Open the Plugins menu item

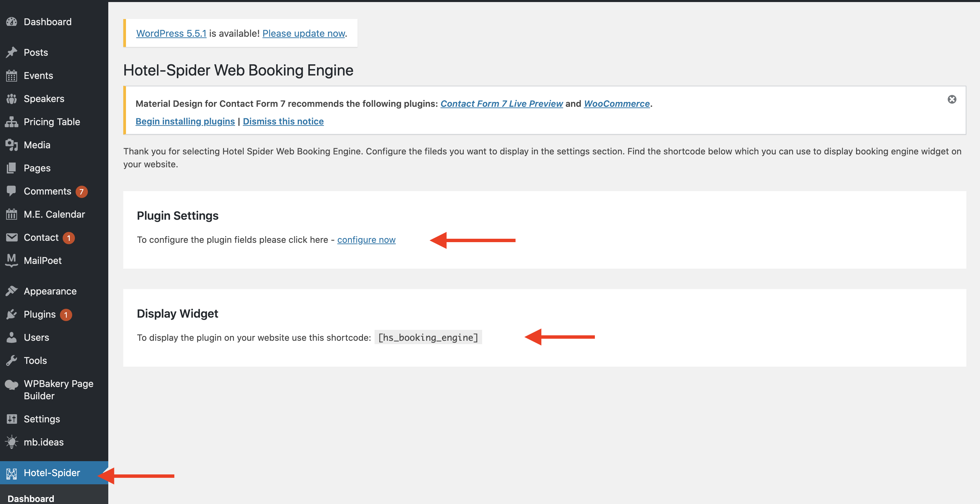tap(39, 314)
